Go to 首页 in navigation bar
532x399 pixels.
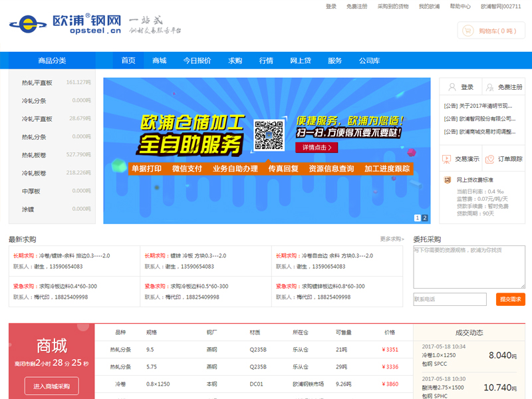click(128, 61)
